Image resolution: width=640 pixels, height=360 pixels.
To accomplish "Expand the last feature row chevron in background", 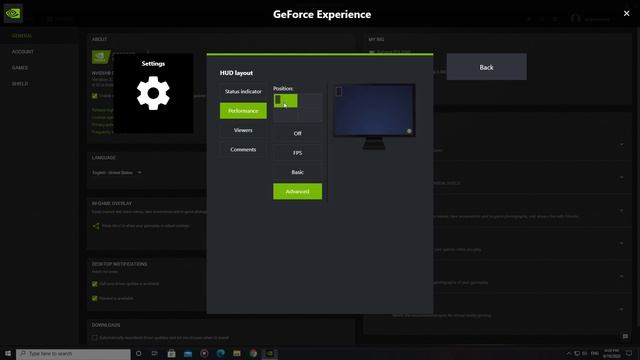I will click(622, 309).
